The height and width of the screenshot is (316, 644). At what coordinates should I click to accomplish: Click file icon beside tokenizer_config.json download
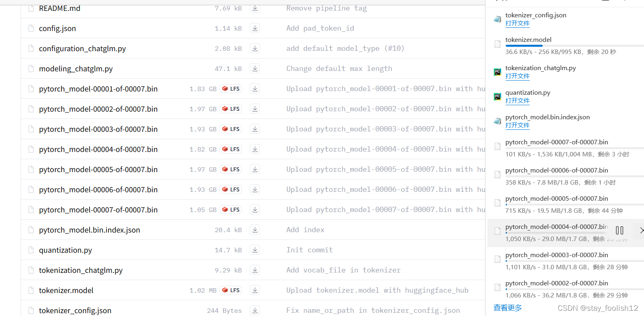(498, 19)
